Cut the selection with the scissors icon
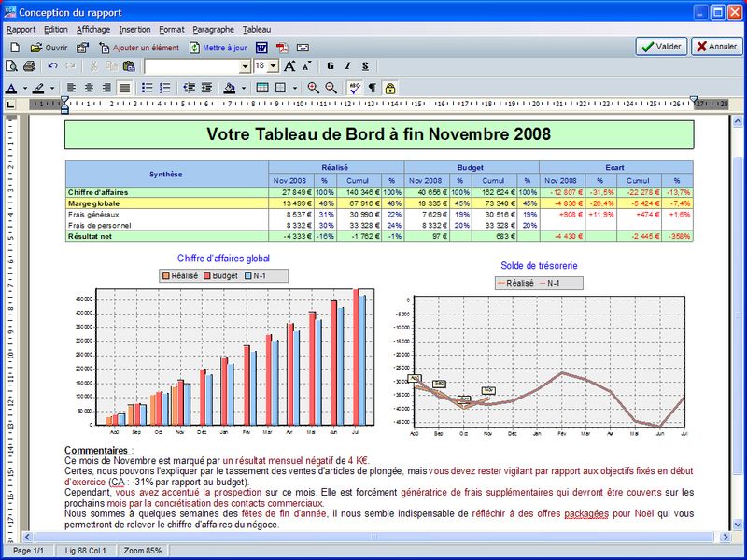The width and height of the screenshot is (747, 560). click(94, 65)
